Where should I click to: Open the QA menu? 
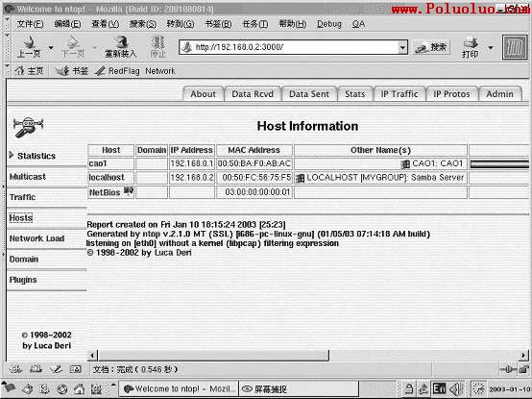(358, 24)
